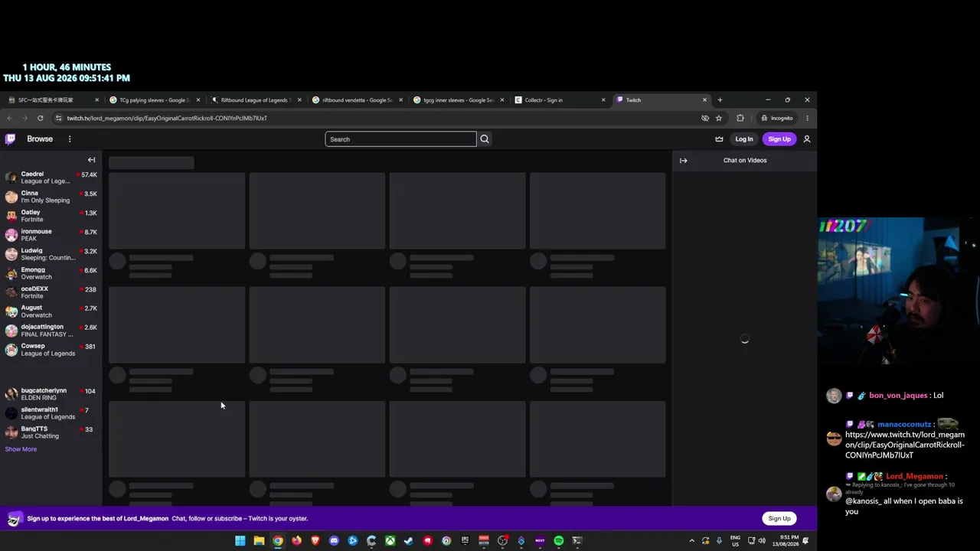Open the Chrome three-dot menu
This screenshot has width=980, height=551.
pyautogui.click(x=807, y=118)
